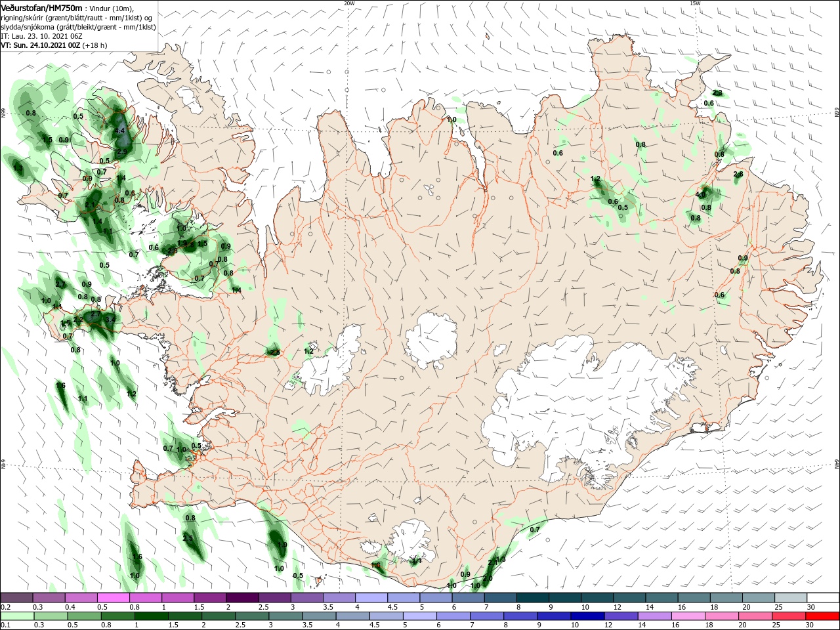
Task: Pick the lavender swatch between 4 and 4.5 in the upper legend
Action: 371,598
